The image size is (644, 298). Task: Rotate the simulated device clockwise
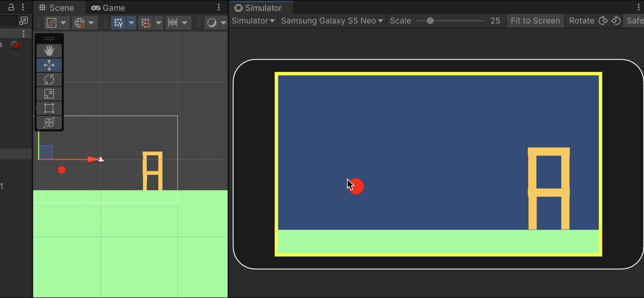603,21
